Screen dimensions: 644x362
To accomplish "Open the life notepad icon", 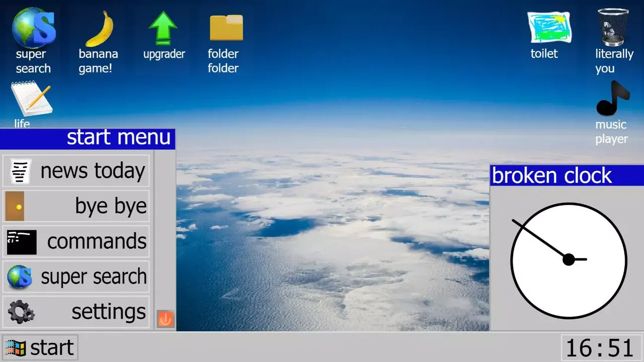I will (31, 99).
